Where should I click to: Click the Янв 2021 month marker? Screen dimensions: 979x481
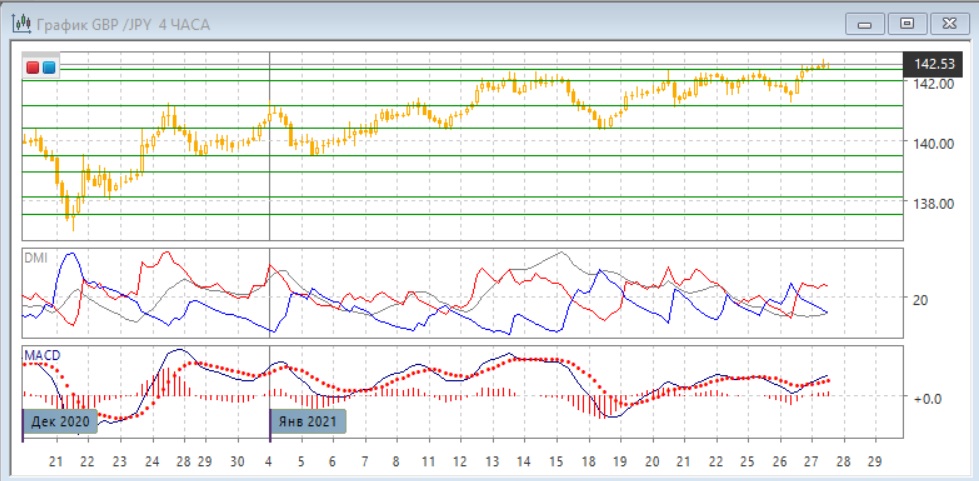tap(309, 421)
